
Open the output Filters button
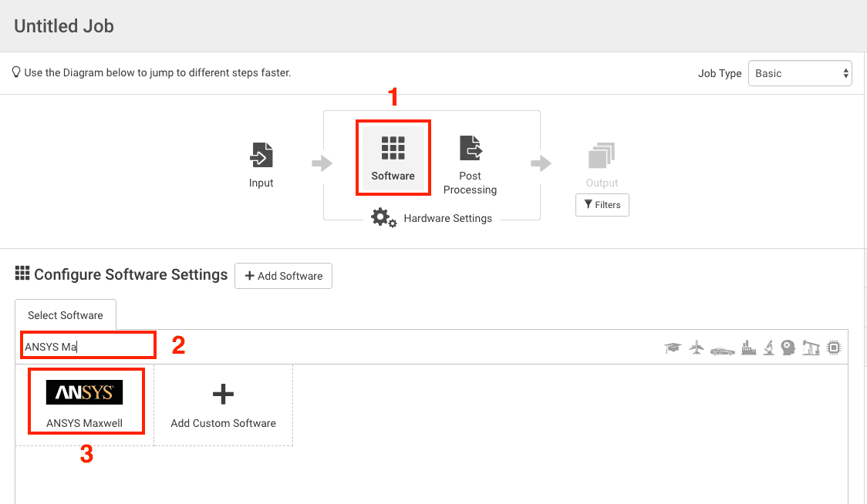coord(602,205)
